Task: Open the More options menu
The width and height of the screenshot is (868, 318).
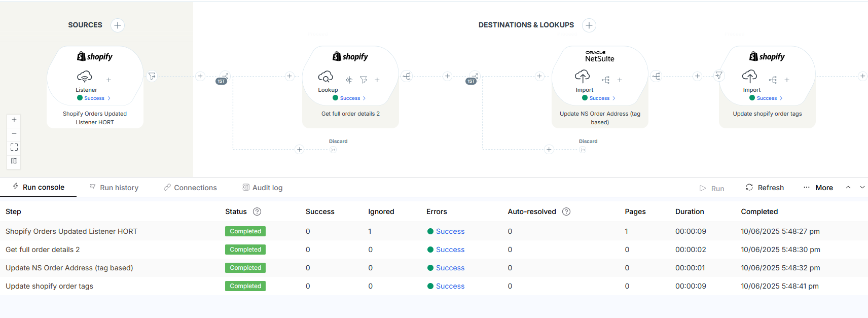Action: tap(818, 188)
